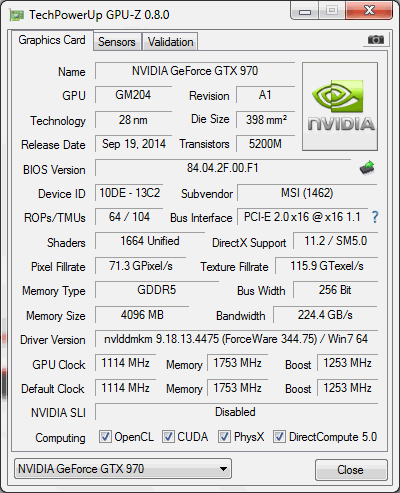Click the Texture Fillrate value 115.9 GTexel/s
The image size is (400, 493).
pyautogui.click(x=327, y=266)
